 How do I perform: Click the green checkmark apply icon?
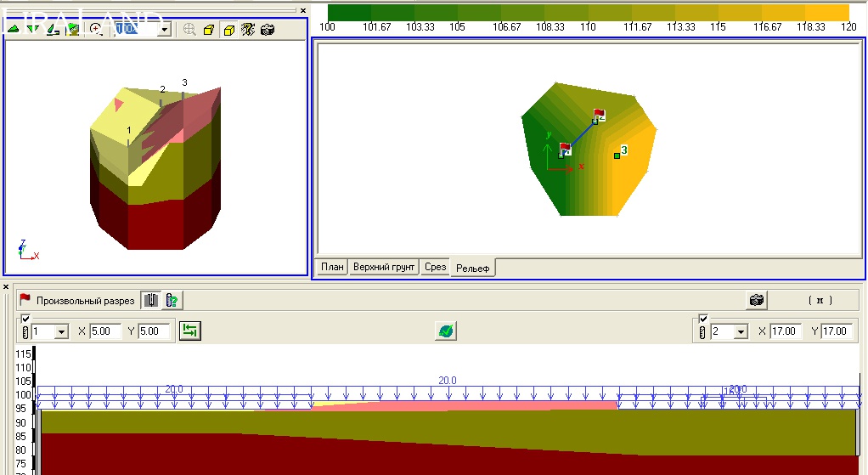[x=445, y=331]
